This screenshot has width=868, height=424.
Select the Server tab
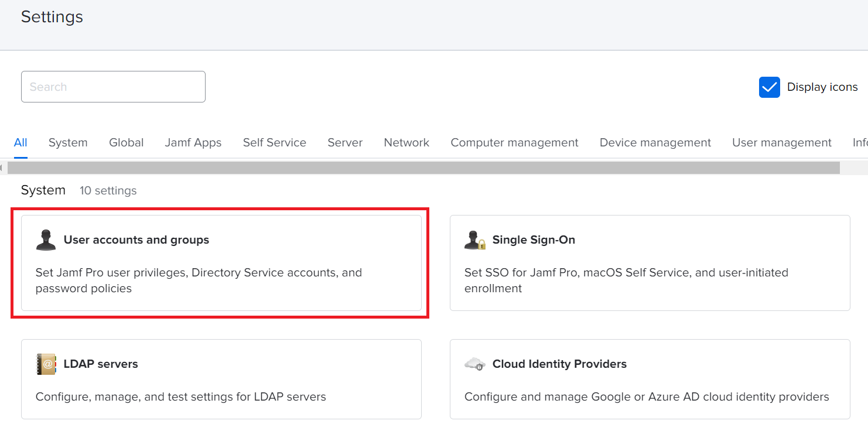click(x=345, y=142)
